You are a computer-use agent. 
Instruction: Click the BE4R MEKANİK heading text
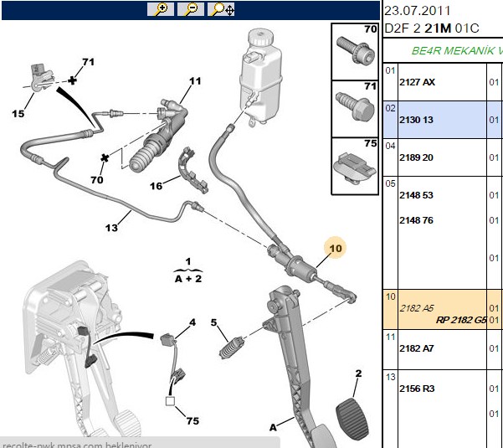click(x=457, y=51)
